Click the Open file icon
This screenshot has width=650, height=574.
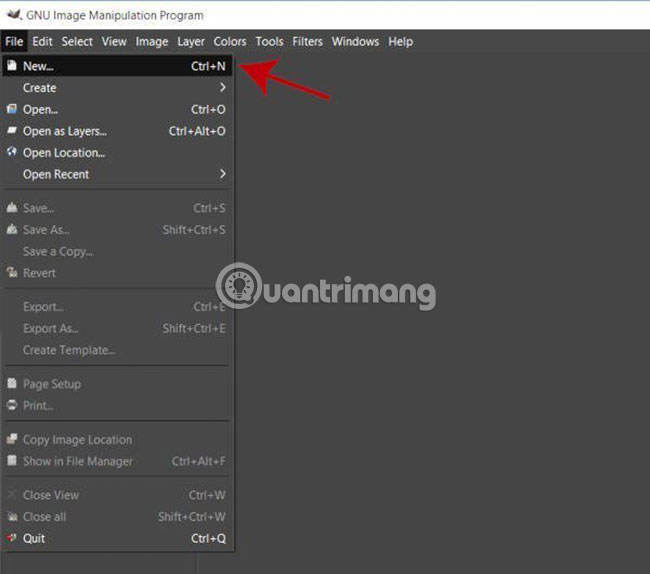pos(12,109)
